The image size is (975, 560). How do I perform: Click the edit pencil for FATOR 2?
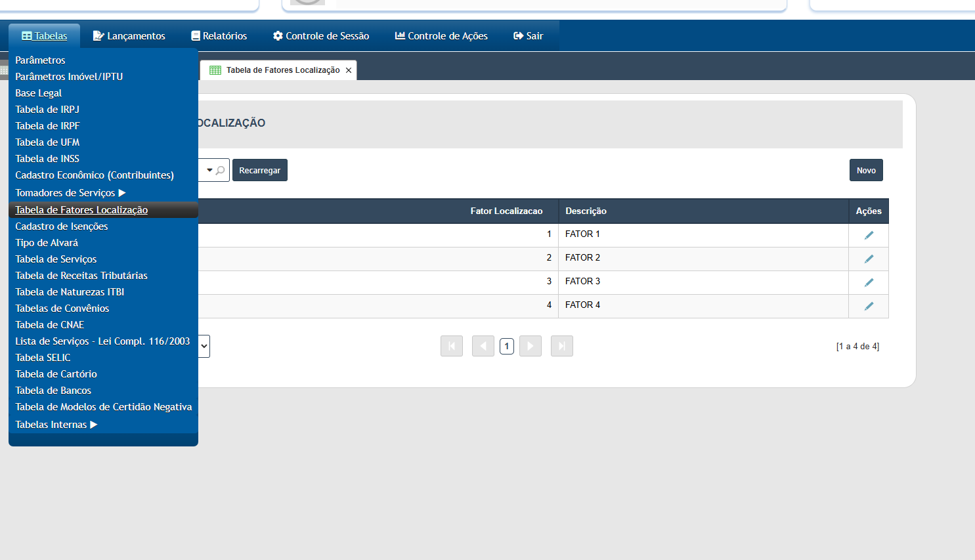pos(869,259)
